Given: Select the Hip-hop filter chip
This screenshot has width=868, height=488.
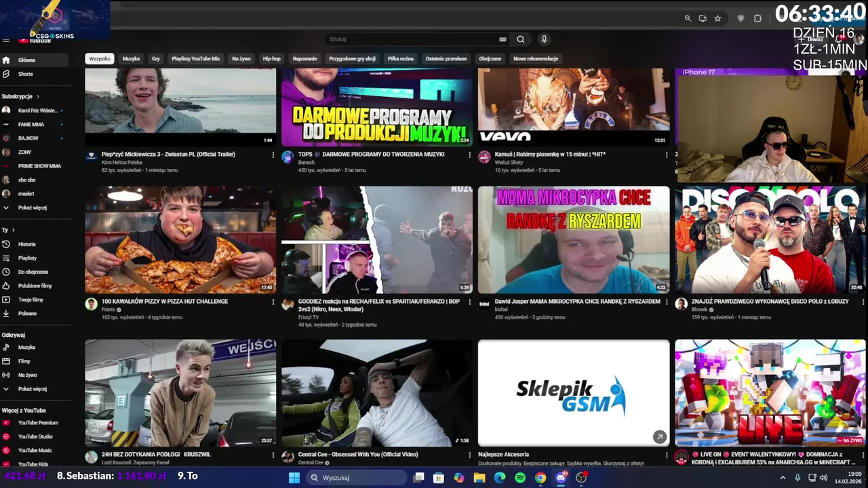Looking at the screenshot, I should point(272,59).
